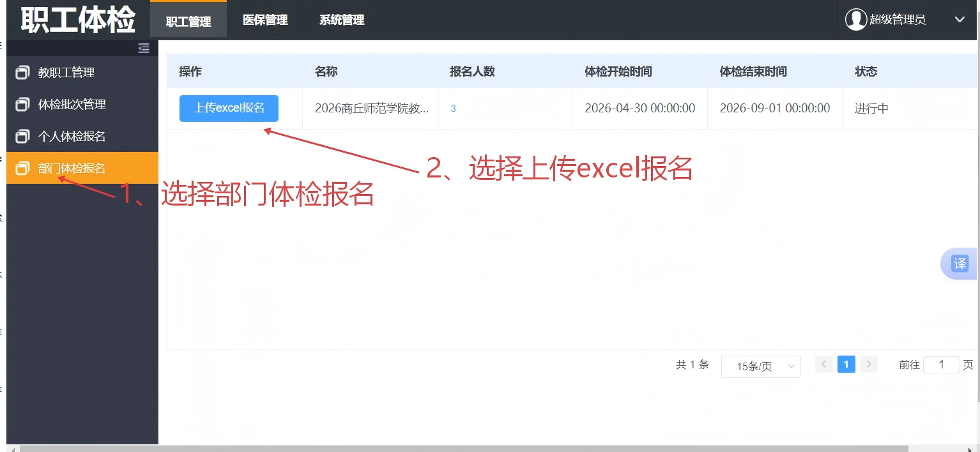
Task: Click the 共 1 条 total count text
Action: coord(693,365)
